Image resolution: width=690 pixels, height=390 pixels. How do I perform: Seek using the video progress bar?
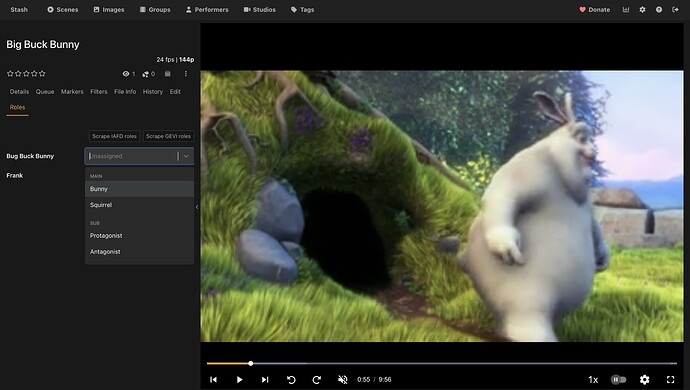(442, 364)
